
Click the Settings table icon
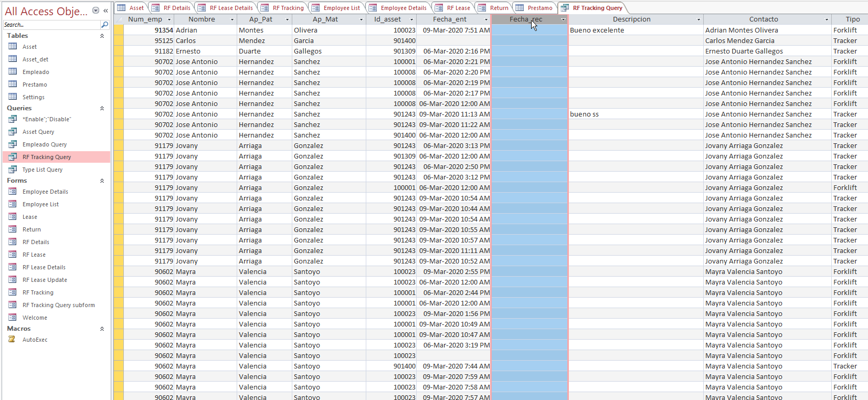tap(13, 97)
